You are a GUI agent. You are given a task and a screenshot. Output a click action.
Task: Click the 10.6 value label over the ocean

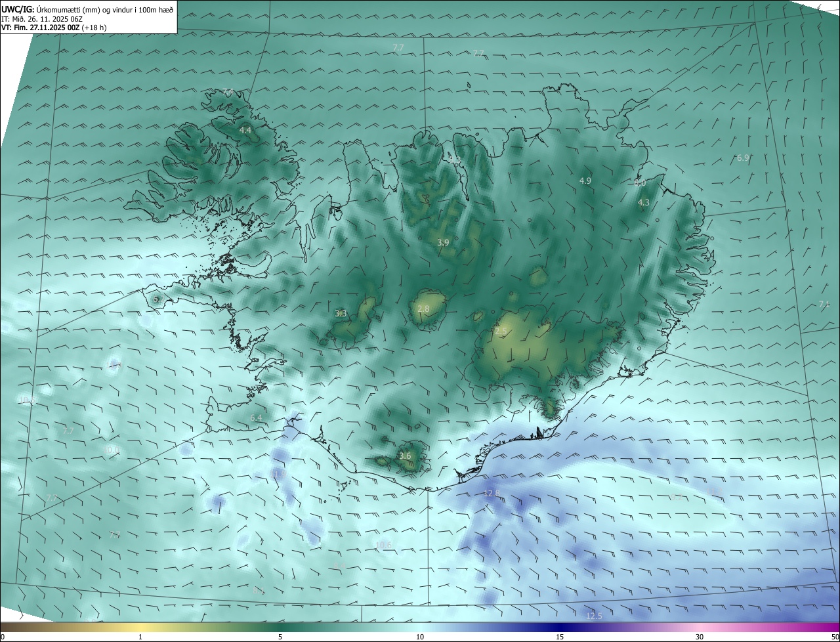(384, 545)
